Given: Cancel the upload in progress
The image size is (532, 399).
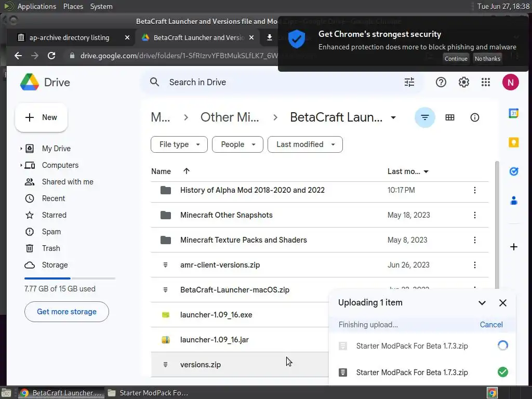Looking at the screenshot, I should [x=491, y=325].
